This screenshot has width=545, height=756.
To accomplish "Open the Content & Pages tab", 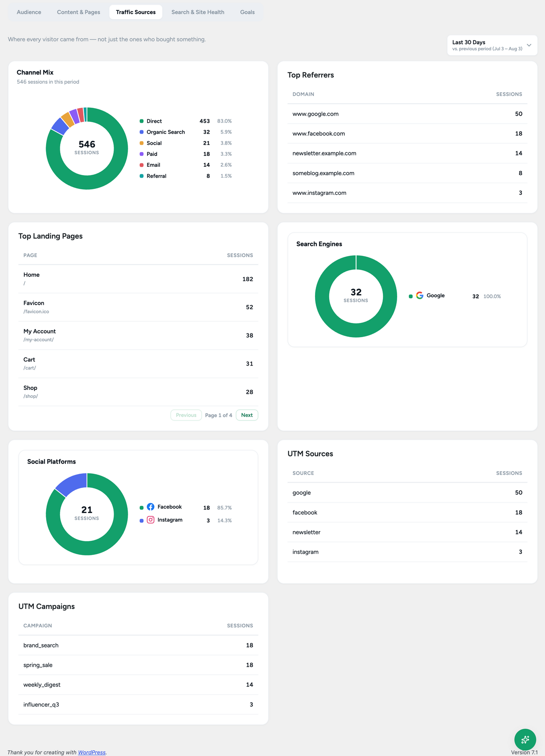I will click(78, 12).
